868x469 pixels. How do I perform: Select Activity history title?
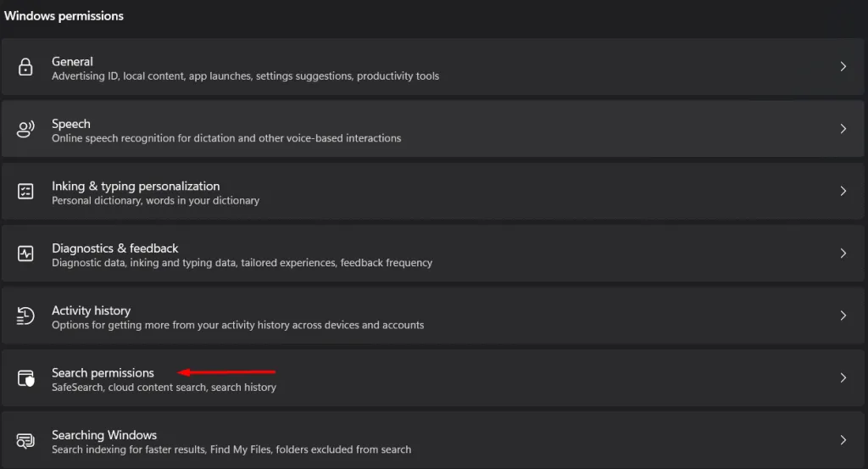(92, 310)
